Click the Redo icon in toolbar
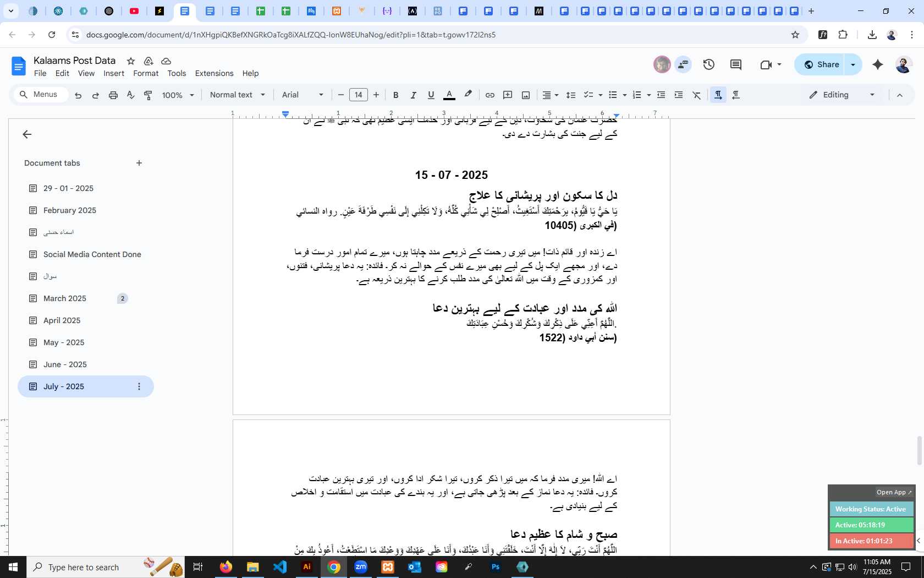This screenshot has height=578, width=924. (x=95, y=95)
